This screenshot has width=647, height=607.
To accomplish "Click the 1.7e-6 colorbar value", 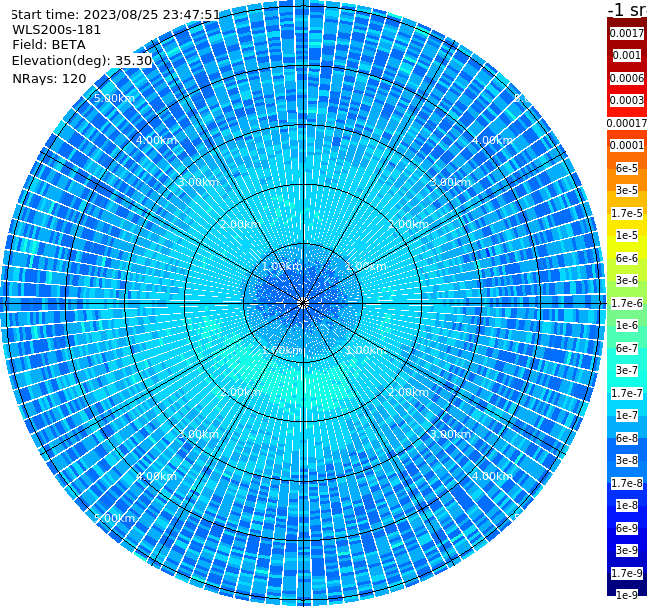I will coord(627,303).
